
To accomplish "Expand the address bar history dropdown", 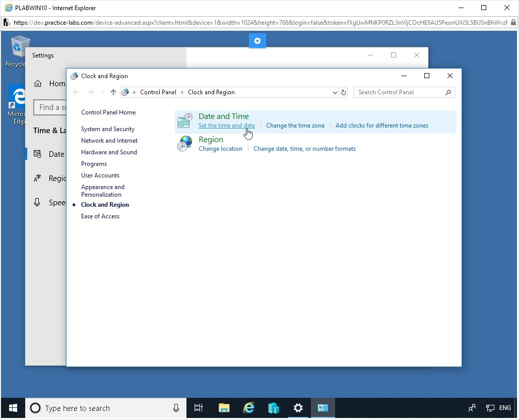I will 335,92.
